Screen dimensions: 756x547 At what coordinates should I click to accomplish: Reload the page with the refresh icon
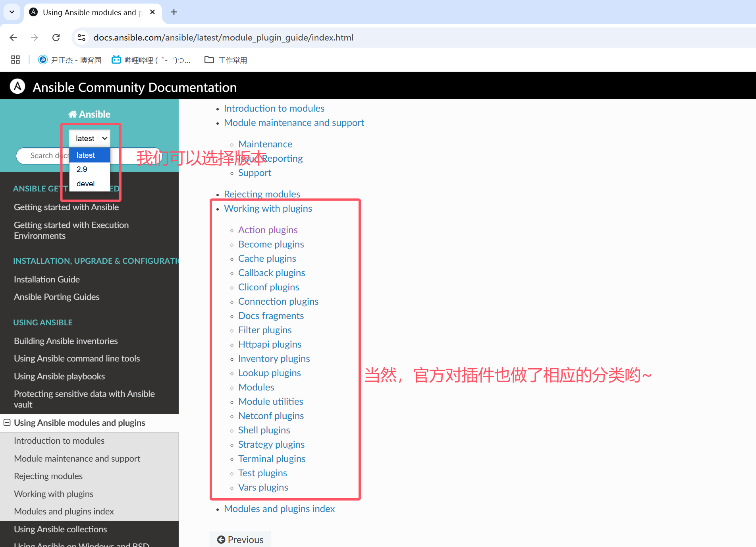point(56,37)
